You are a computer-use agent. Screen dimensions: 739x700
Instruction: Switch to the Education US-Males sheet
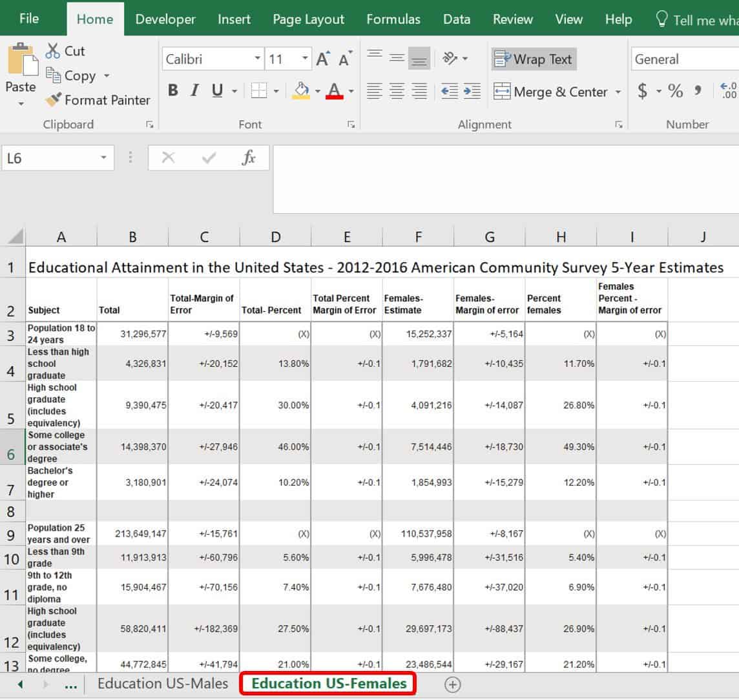pyautogui.click(x=163, y=683)
